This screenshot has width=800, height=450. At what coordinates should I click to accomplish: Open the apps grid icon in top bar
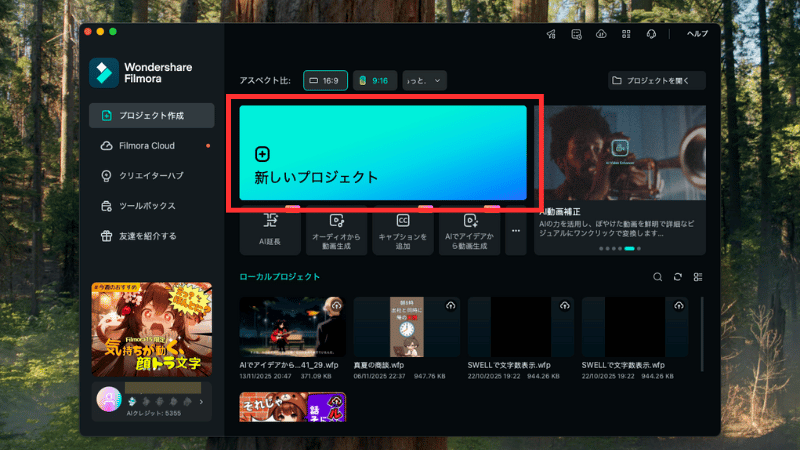pos(626,34)
